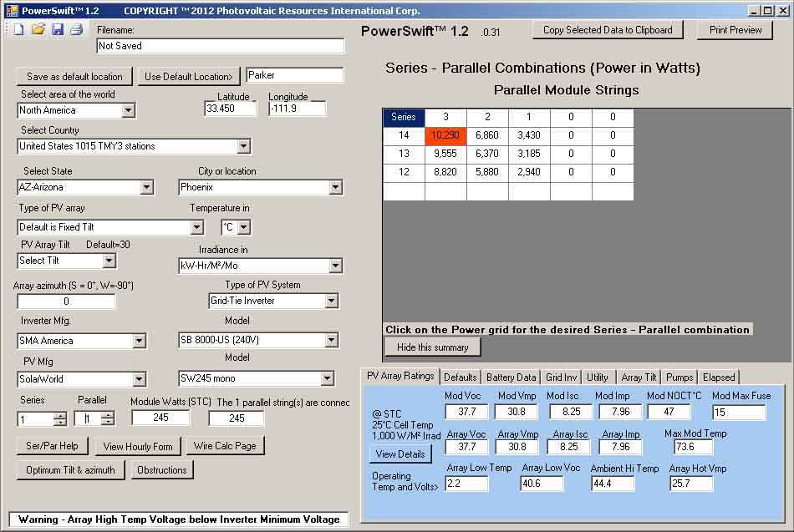
Task: Switch to the Pumps tab
Action: coord(679,377)
